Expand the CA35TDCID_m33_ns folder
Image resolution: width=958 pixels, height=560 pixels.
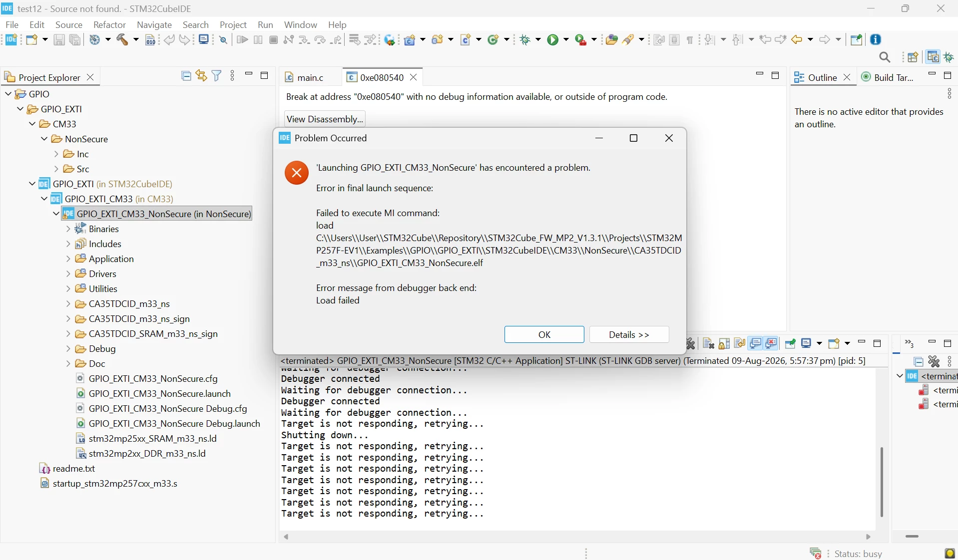click(68, 303)
